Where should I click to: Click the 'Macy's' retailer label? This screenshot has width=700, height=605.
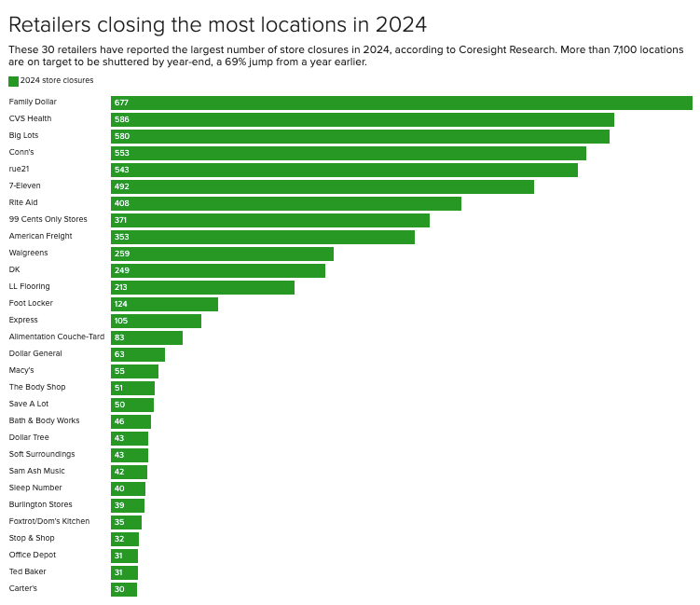[21, 370]
